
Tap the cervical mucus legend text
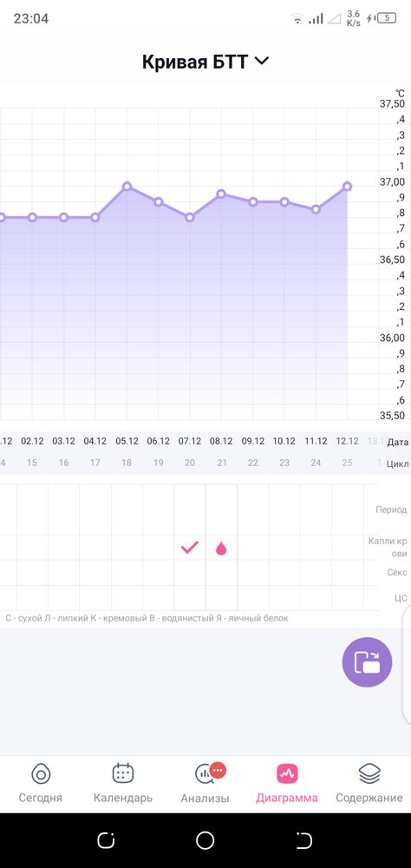tap(147, 618)
